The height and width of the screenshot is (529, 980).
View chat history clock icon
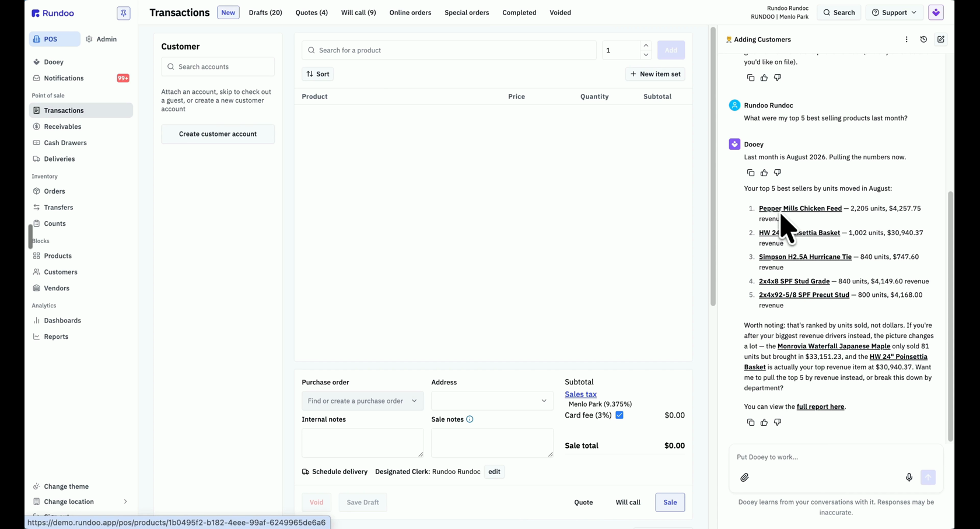coord(923,39)
